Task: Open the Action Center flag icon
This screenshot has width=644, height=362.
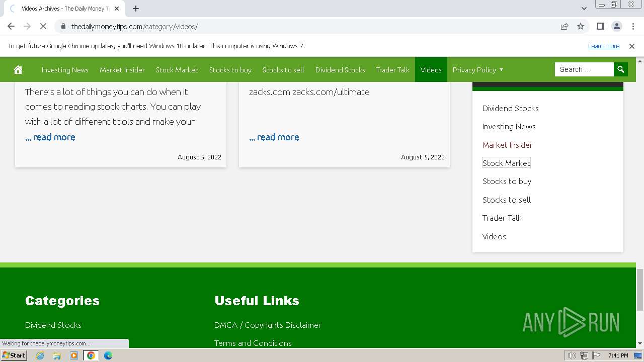Action: pyautogui.click(x=596, y=355)
